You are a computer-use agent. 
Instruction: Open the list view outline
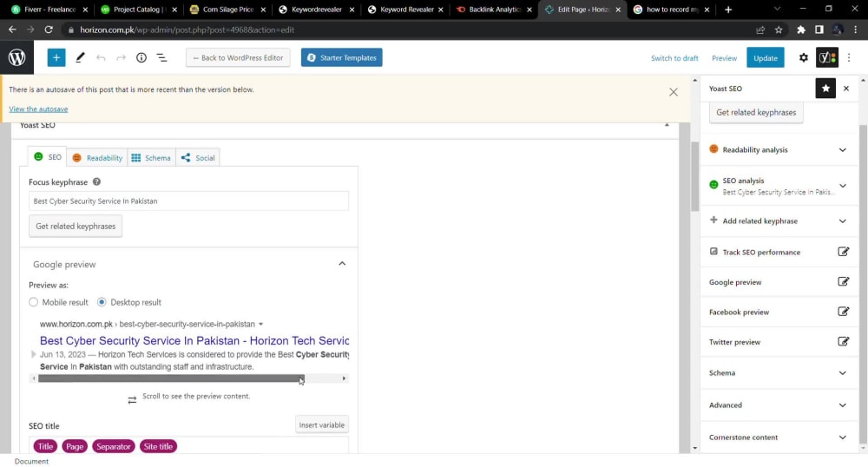161,57
